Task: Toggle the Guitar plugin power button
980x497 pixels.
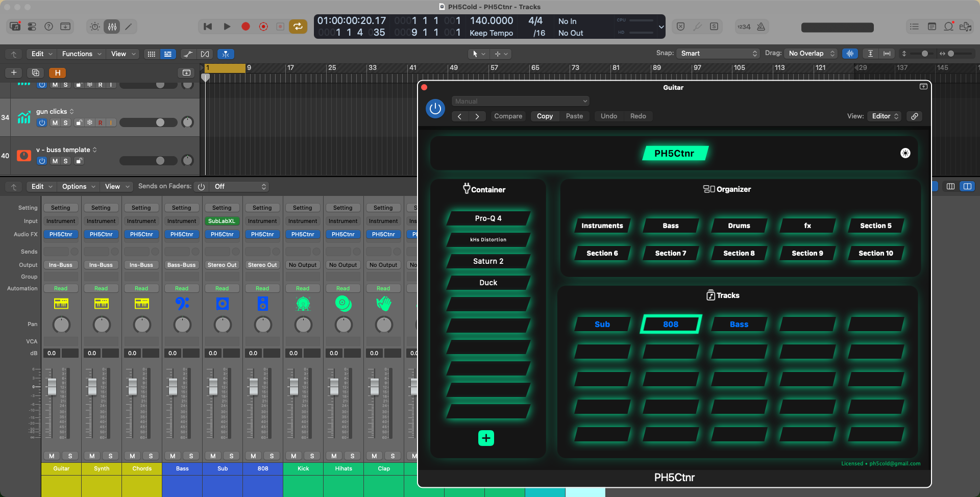Action: [435, 109]
